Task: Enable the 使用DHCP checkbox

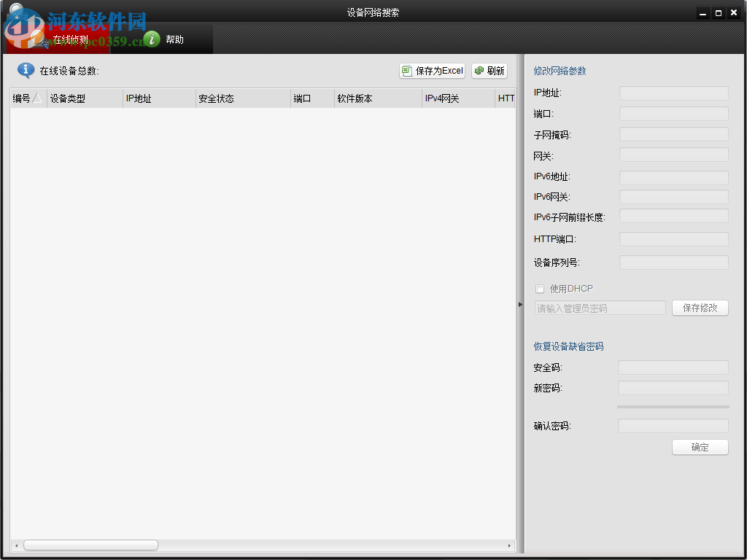Action: coord(540,289)
